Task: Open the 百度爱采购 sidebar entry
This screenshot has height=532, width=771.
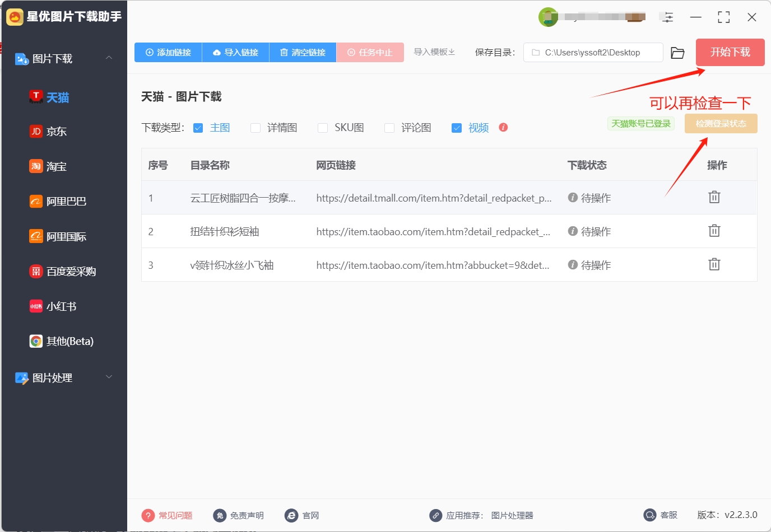Action: point(63,272)
